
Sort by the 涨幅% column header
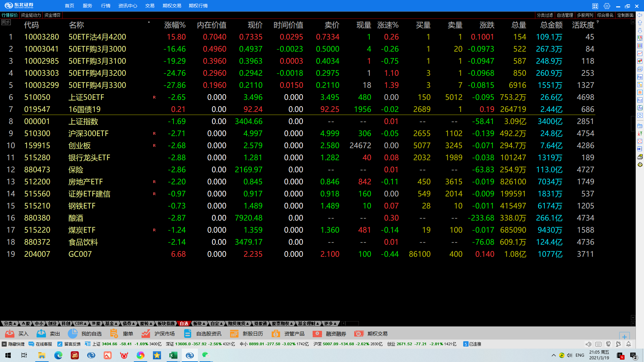click(x=175, y=25)
